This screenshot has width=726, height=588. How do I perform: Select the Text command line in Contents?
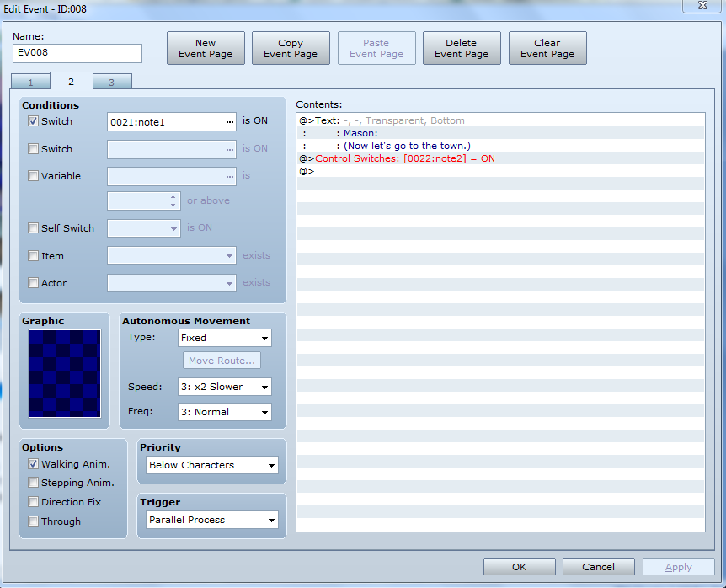[500, 120]
